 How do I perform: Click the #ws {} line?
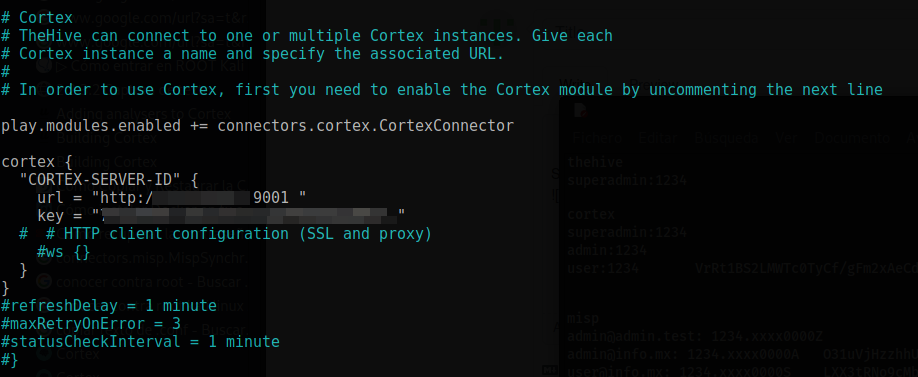point(64,252)
